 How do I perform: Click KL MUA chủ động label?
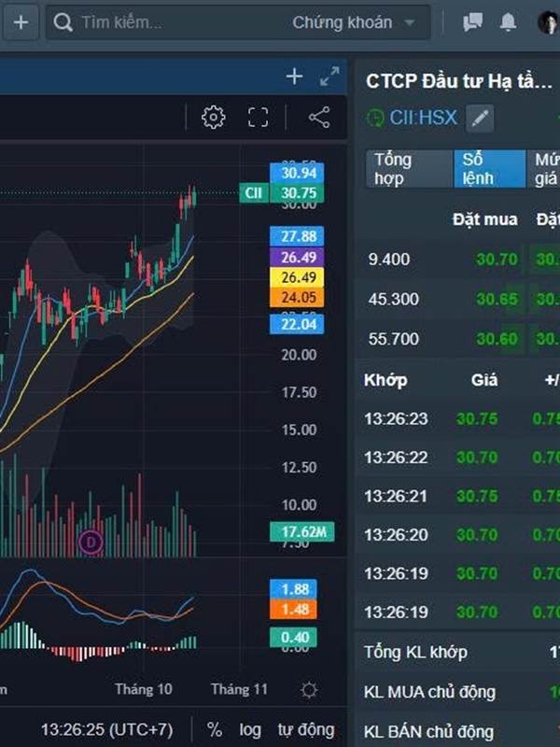pos(429,692)
